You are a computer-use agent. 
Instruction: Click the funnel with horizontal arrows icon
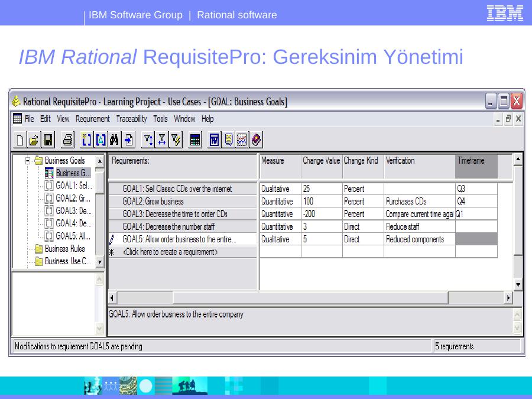[162, 140]
